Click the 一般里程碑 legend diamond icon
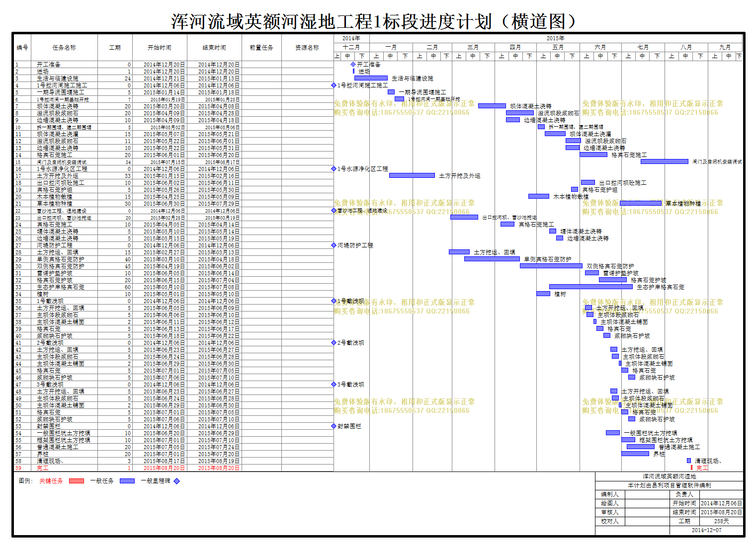756x548 pixels. click(x=176, y=481)
